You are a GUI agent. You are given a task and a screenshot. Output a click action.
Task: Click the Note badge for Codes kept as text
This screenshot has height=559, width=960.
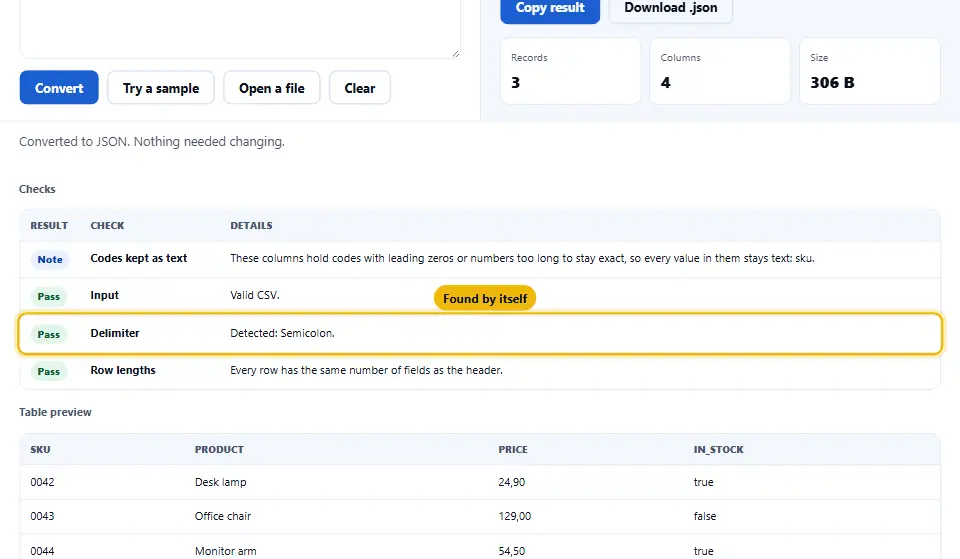[x=50, y=260]
